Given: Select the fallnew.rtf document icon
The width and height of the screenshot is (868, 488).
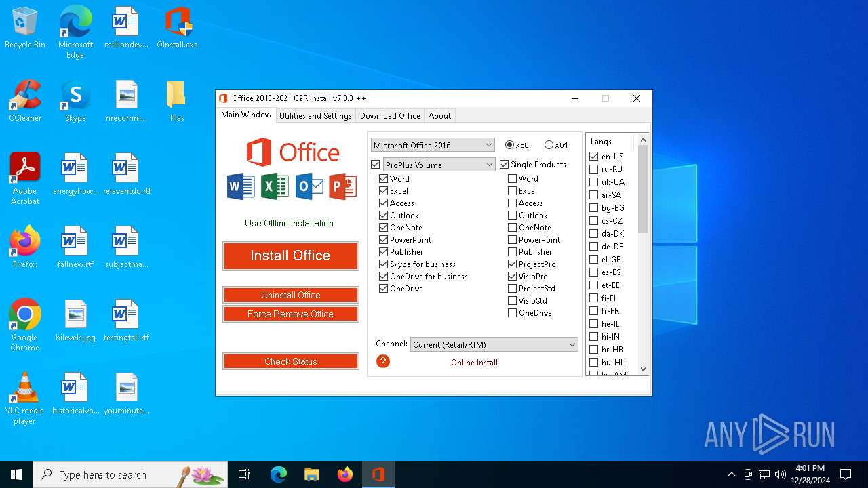Looking at the screenshot, I should (x=75, y=248).
